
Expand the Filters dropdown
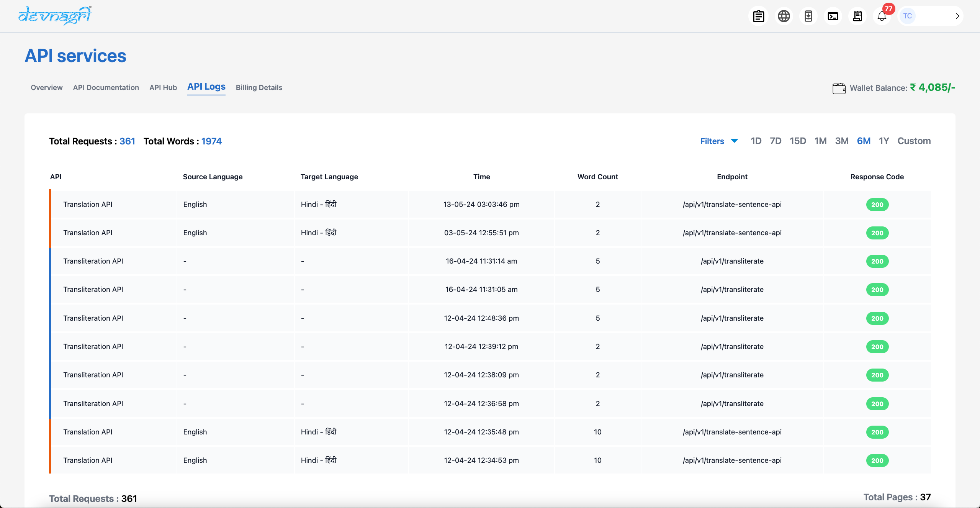coord(719,141)
